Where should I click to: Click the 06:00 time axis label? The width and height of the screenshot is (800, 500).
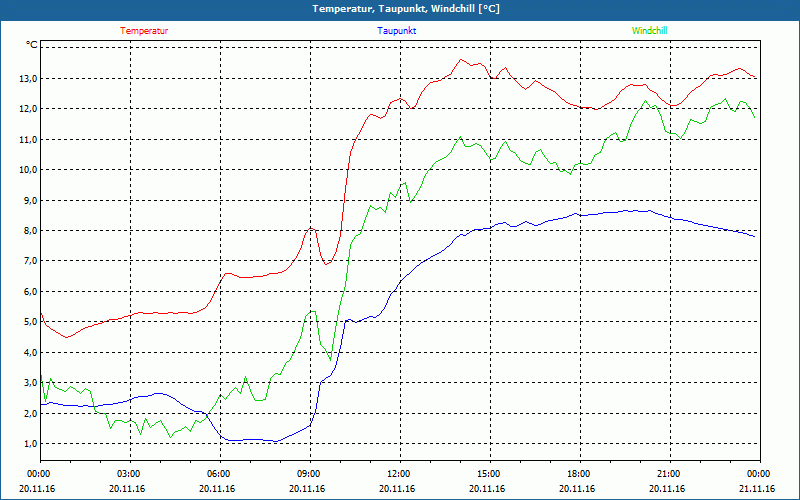220,474
